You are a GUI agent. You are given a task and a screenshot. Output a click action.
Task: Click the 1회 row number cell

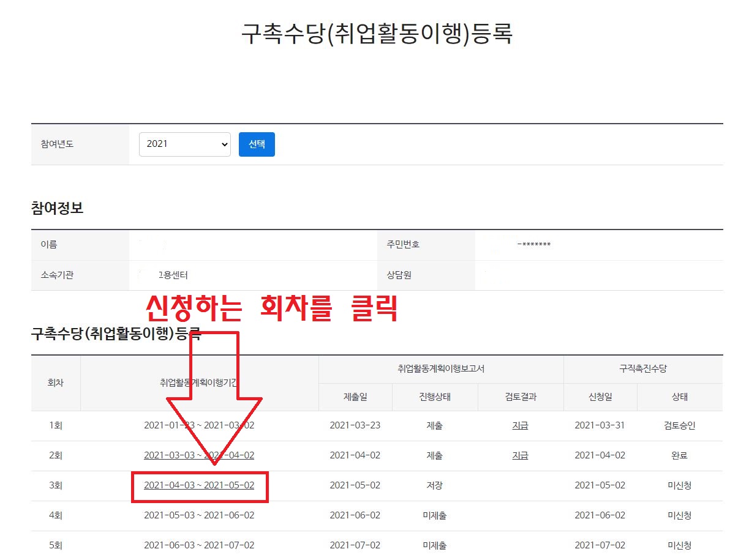(x=55, y=425)
